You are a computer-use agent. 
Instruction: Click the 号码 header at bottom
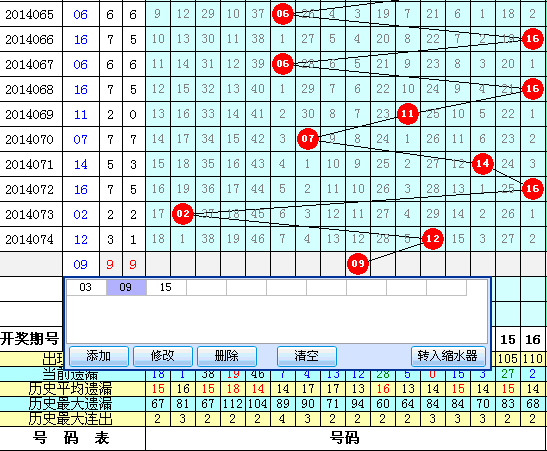345,438
